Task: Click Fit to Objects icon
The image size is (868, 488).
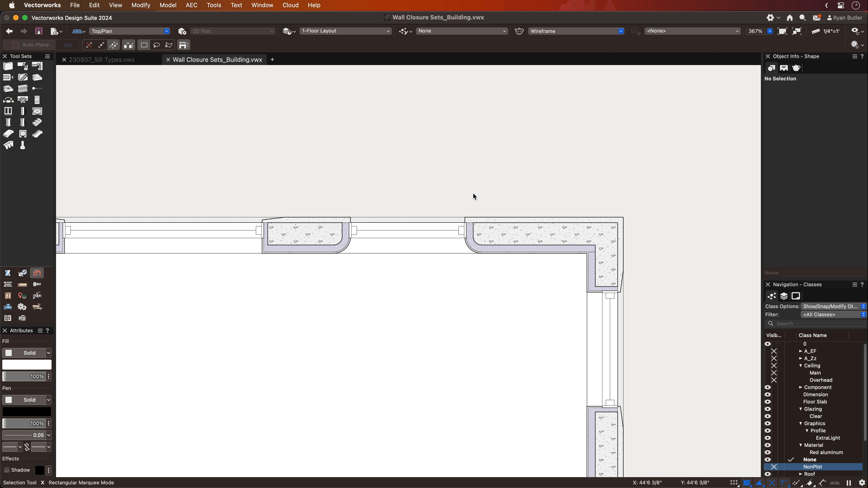Action: 797,31
